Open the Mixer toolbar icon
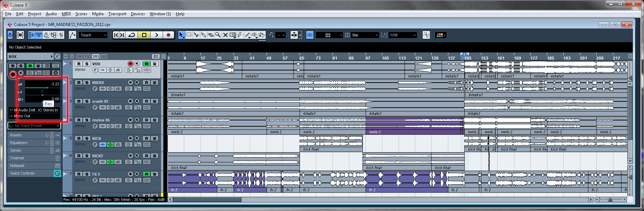644x211 pixels. (x=61, y=35)
